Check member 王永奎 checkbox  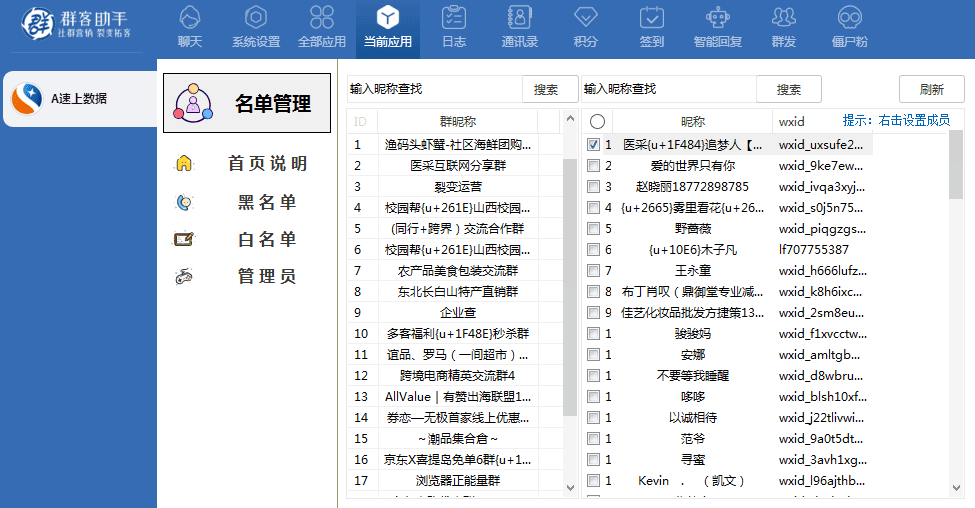point(593,271)
